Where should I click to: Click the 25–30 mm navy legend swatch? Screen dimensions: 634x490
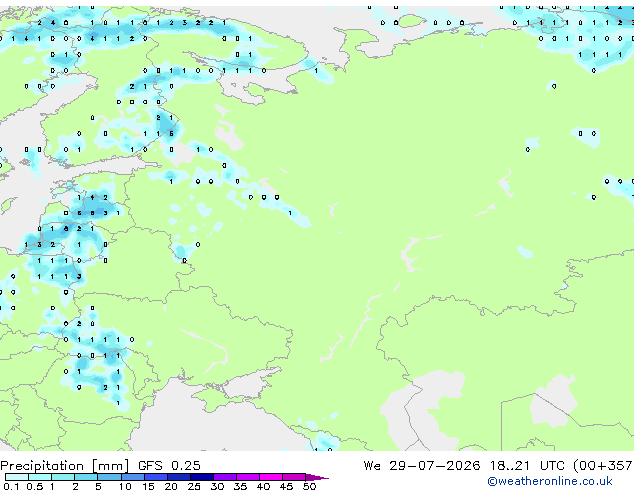coord(202,477)
